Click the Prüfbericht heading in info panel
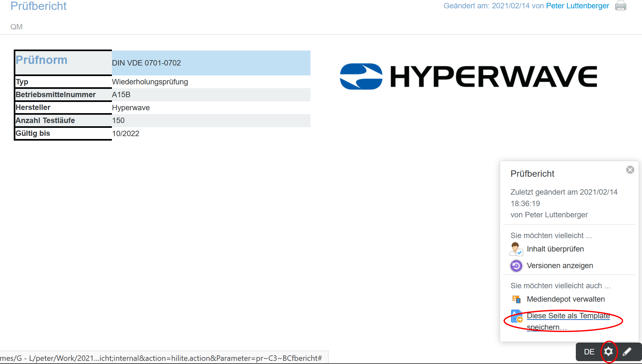Screen dimensions: 642x364 pos(532,174)
